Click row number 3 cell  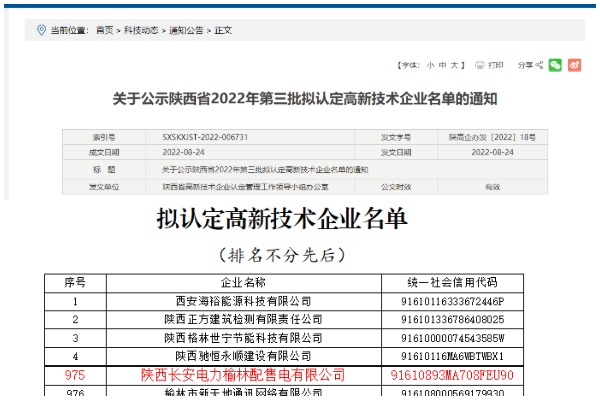[x=75, y=338]
